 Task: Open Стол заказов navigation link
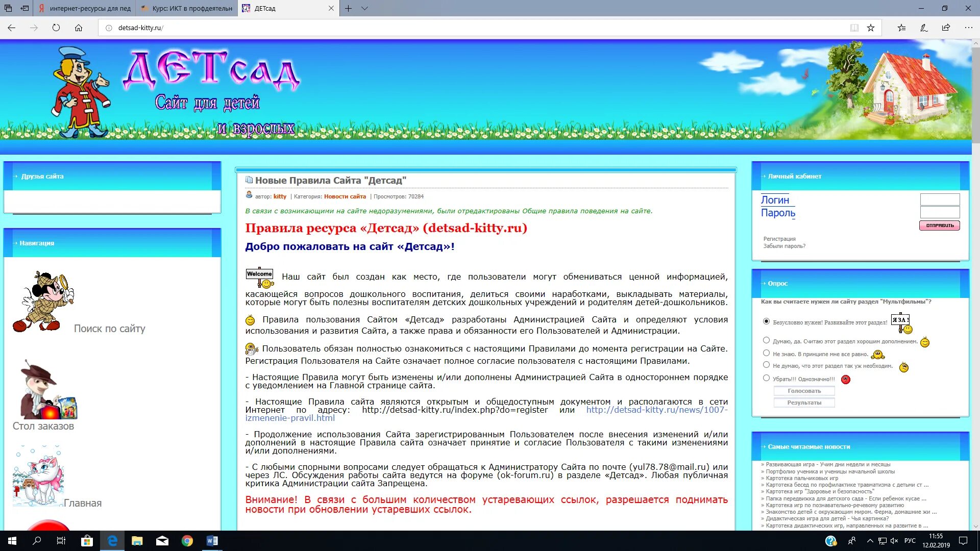[x=43, y=426]
